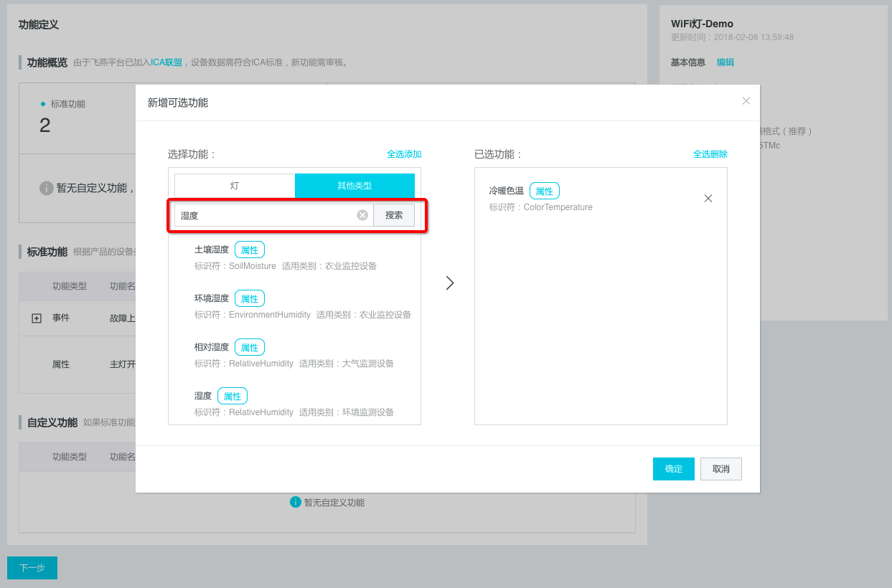Choose 相对湿度 from the function list
Viewport: 892px width, 588px height.
click(212, 347)
